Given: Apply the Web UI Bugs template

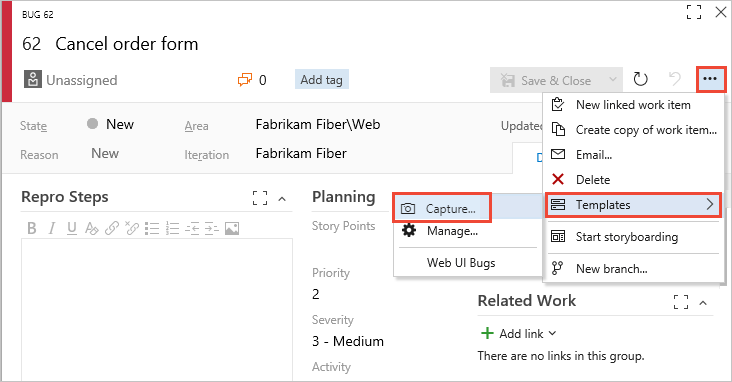Looking at the screenshot, I should (x=468, y=262).
